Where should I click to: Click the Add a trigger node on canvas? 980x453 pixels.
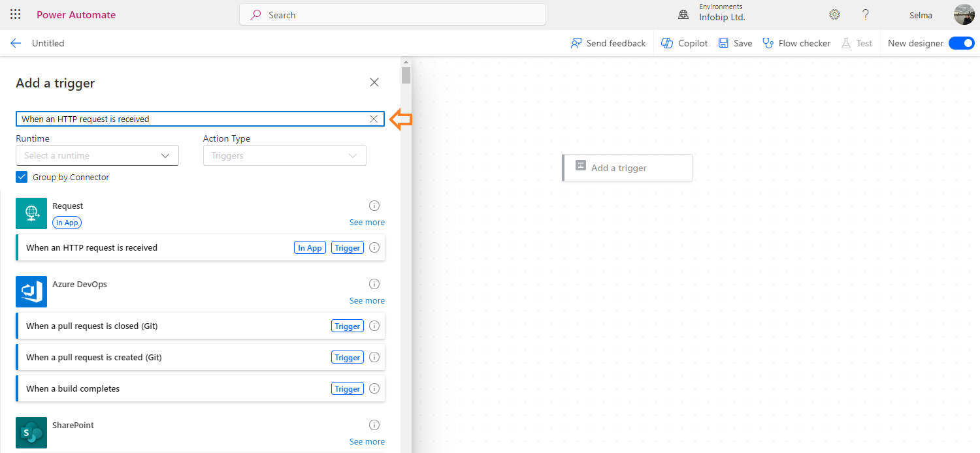pyautogui.click(x=626, y=168)
